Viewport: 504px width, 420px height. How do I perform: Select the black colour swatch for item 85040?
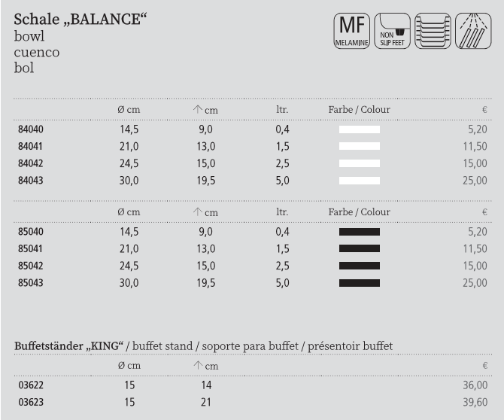(360, 232)
